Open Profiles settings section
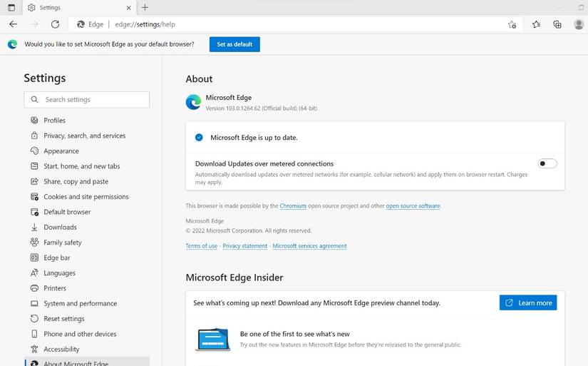This screenshot has width=588, height=366. click(x=54, y=121)
